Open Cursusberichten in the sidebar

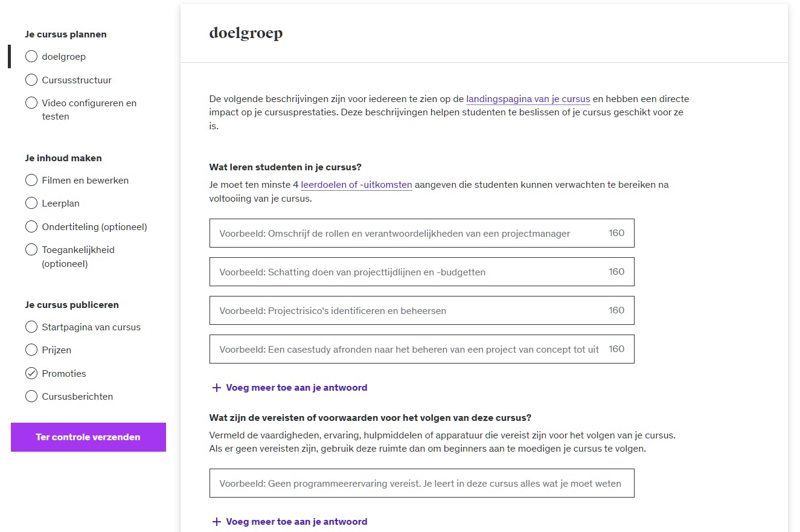click(77, 397)
